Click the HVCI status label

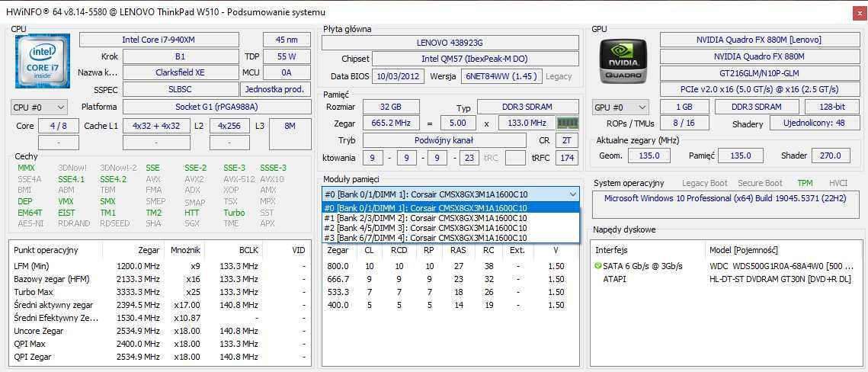pos(838,183)
